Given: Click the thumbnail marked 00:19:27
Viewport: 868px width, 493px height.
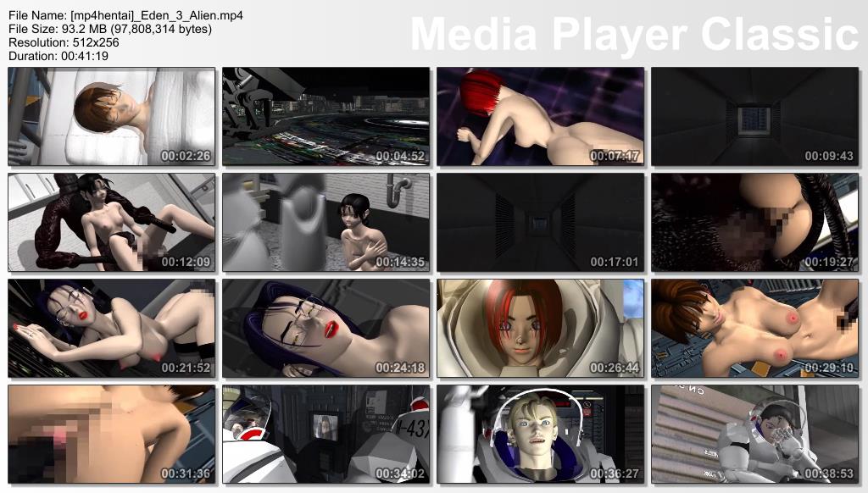Looking at the screenshot, I should (754, 223).
